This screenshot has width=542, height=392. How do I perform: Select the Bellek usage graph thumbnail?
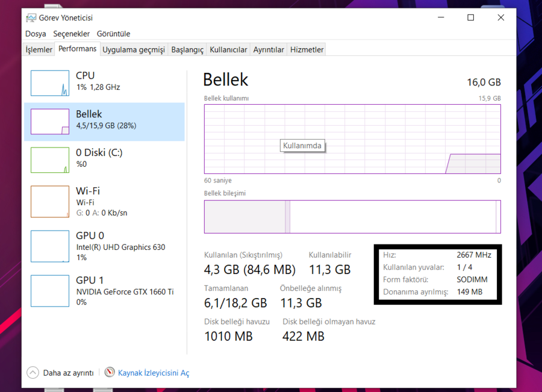tap(50, 122)
